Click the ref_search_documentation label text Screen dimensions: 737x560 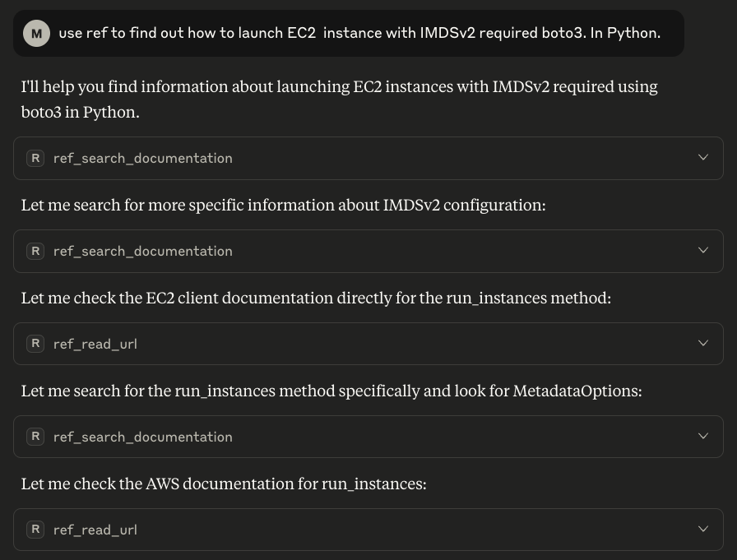(x=143, y=158)
